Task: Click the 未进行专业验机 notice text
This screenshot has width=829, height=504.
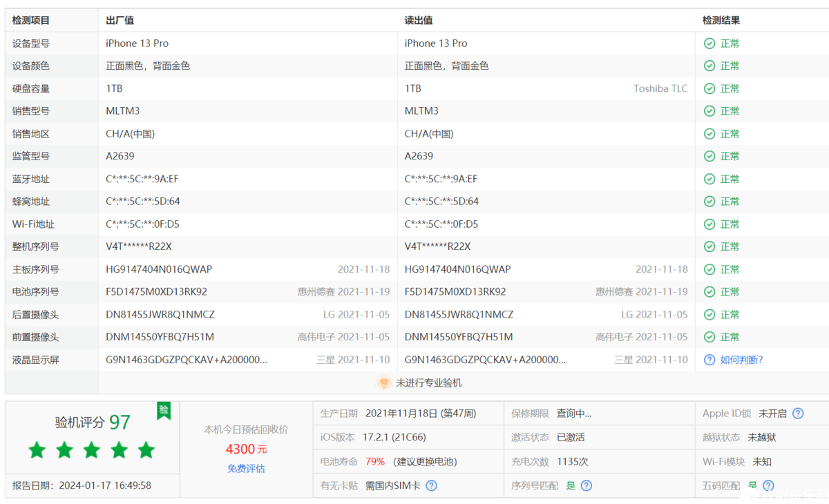Action: coord(428,382)
